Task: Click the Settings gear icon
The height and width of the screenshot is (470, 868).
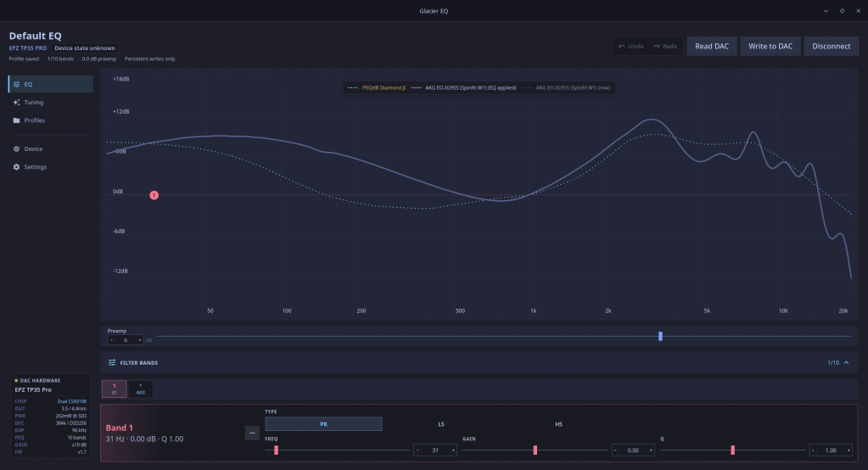Action: (x=17, y=166)
